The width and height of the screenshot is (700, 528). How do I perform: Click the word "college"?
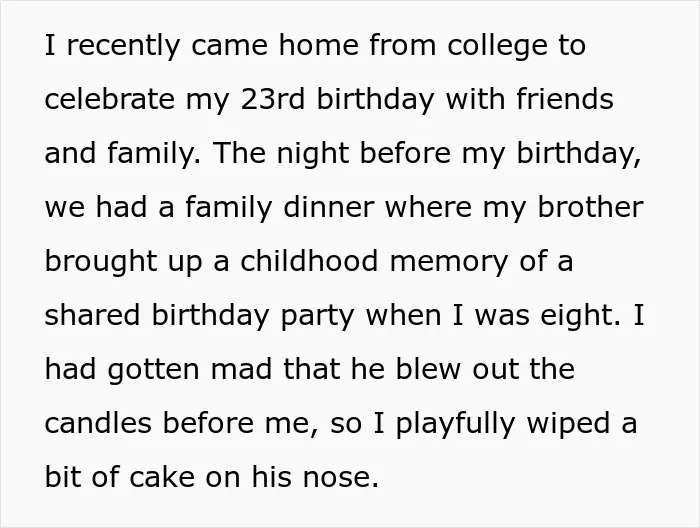[x=497, y=46]
